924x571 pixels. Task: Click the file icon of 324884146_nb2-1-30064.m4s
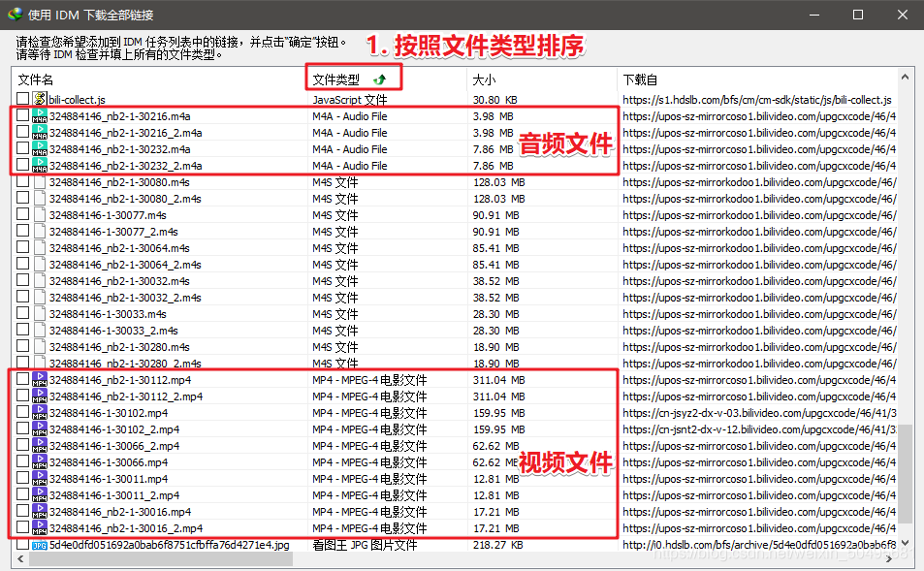pos(40,247)
